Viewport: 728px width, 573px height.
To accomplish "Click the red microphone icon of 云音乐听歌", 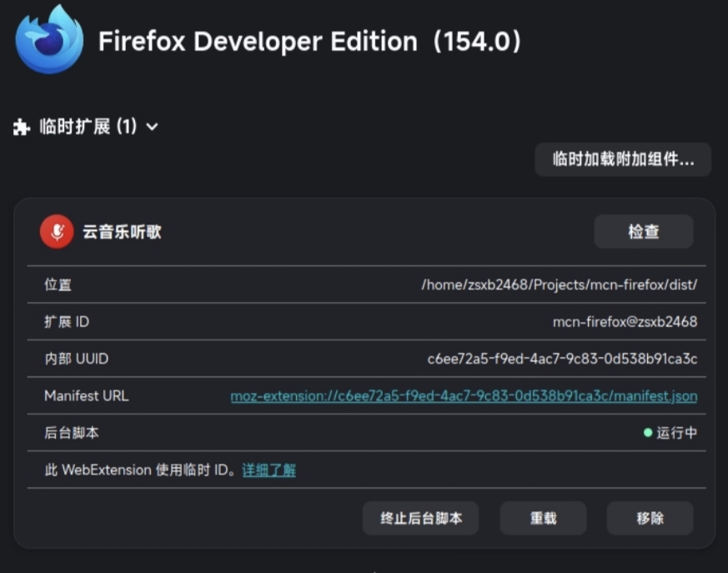I will click(x=57, y=231).
